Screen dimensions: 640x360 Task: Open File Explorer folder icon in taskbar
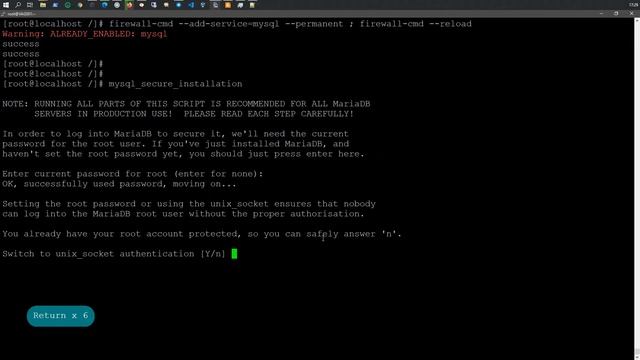[43, 5]
